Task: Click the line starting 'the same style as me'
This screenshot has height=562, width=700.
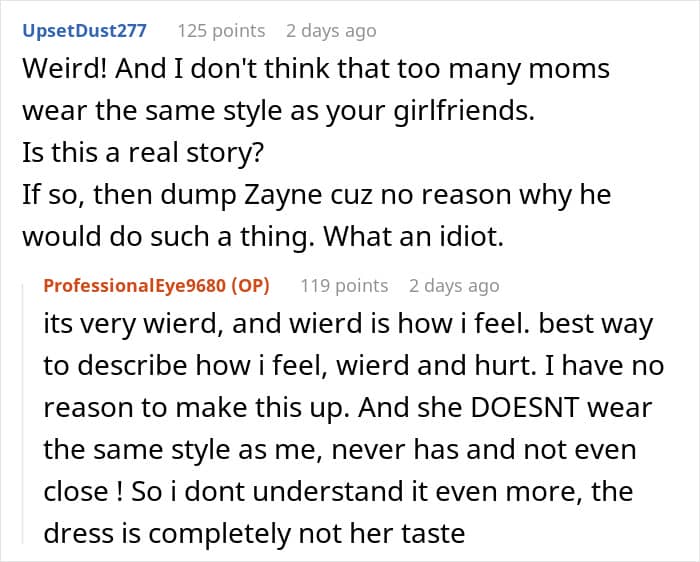Action: (340, 450)
